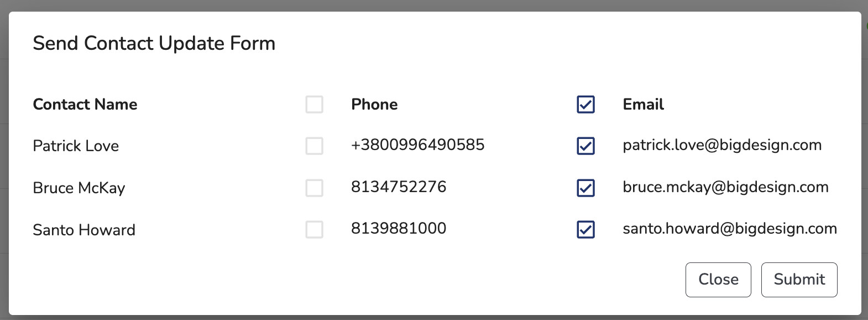The width and height of the screenshot is (868, 320).
Task: Click the Bruce McKay contact name
Action: coord(79,188)
